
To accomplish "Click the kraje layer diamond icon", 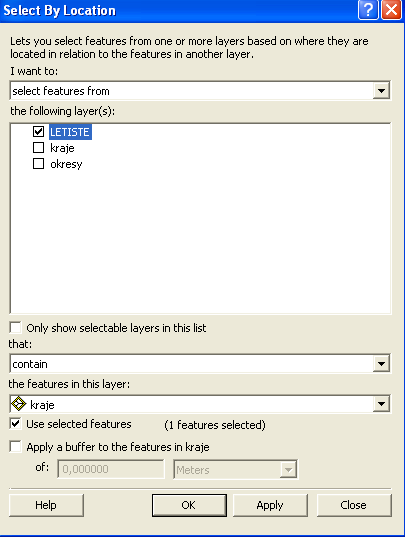I will (18, 404).
